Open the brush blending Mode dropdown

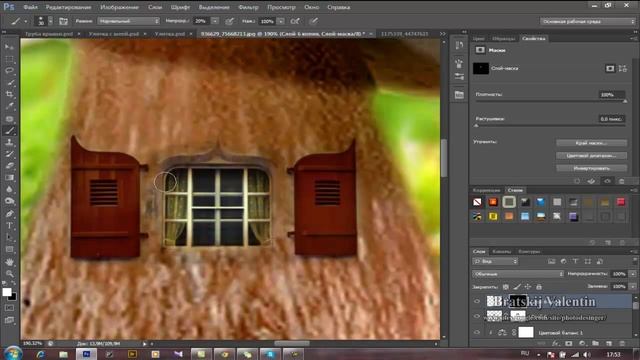tap(129, 21)
